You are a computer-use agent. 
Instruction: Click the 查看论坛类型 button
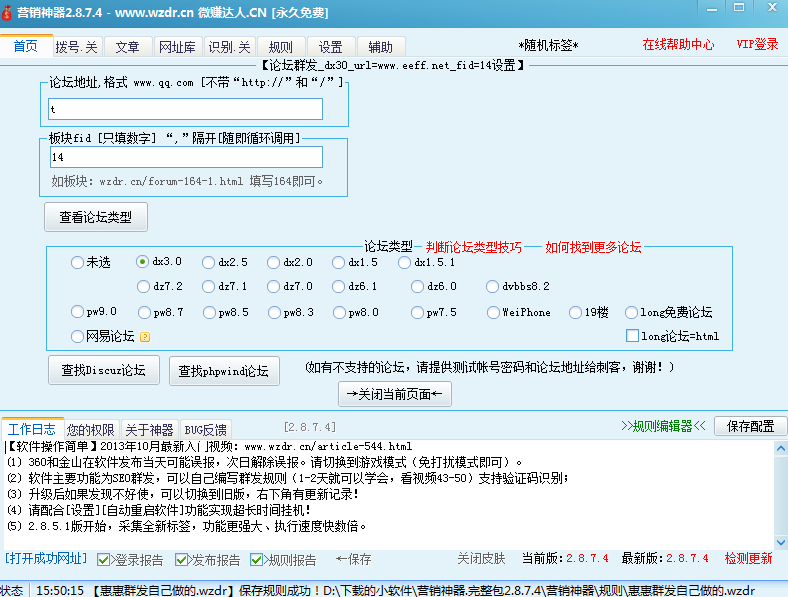(x=96, y=216)
